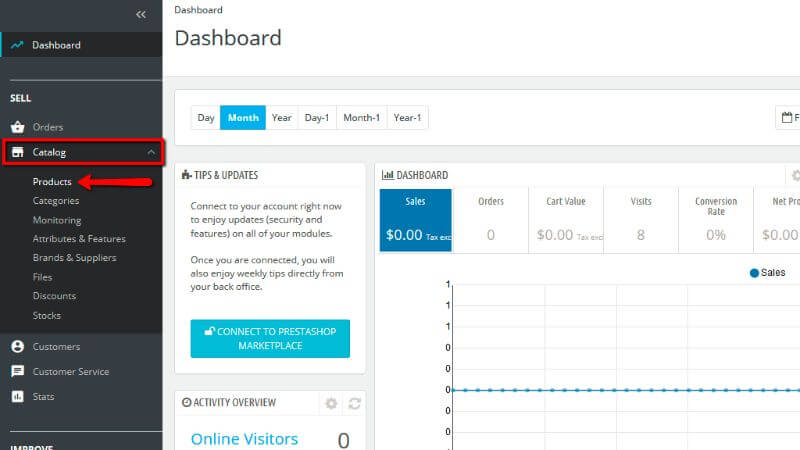Open Products under Catalog

[52, 182]
